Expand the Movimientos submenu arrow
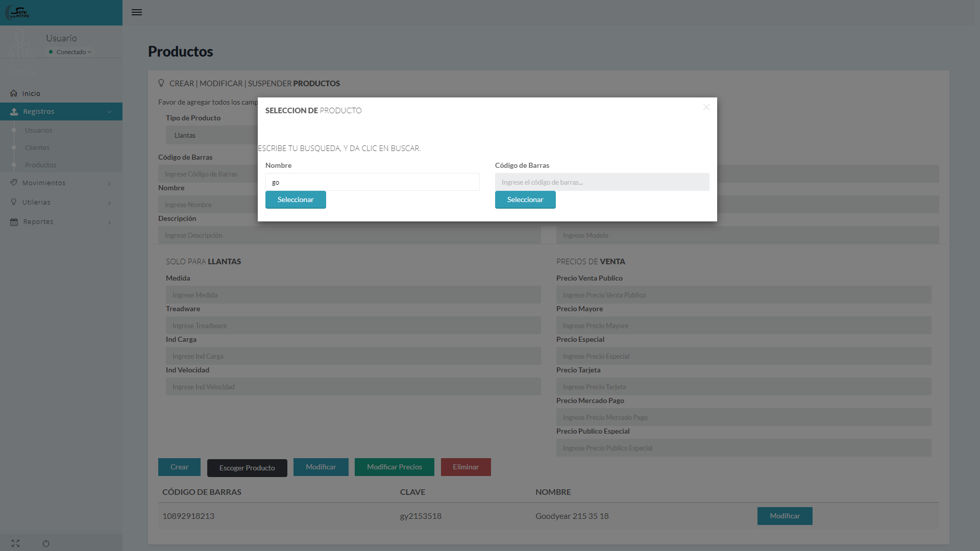980x551 pixels. [x=109, y=184]
